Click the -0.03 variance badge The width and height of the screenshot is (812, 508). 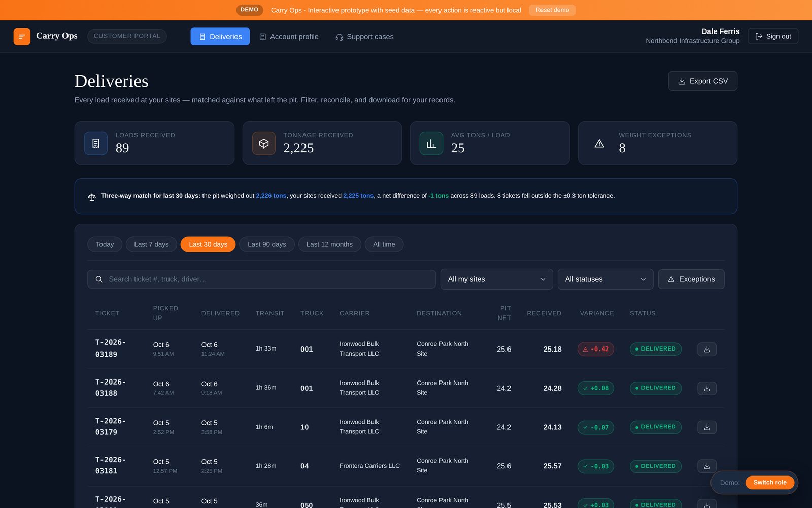pyautogui.click(x=596, y=466)
